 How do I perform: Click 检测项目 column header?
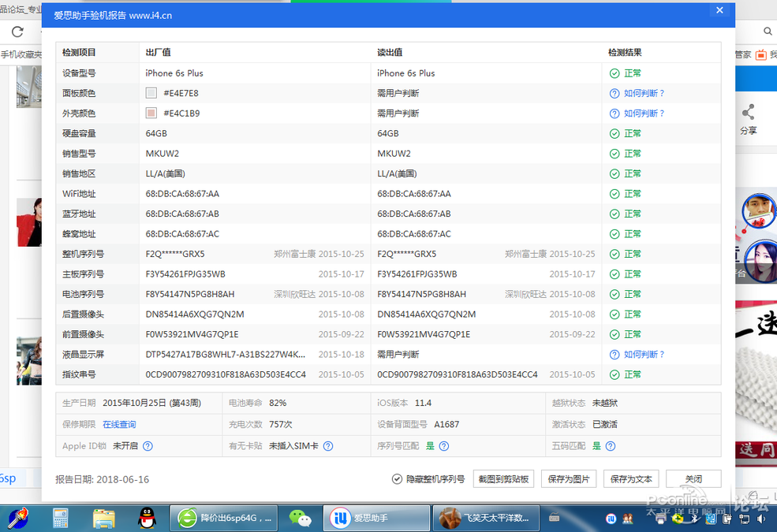pos(80,53)
